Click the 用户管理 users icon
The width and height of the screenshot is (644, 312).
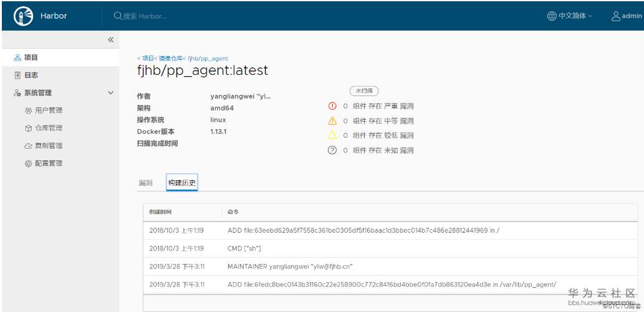click(x=28, y=110)
